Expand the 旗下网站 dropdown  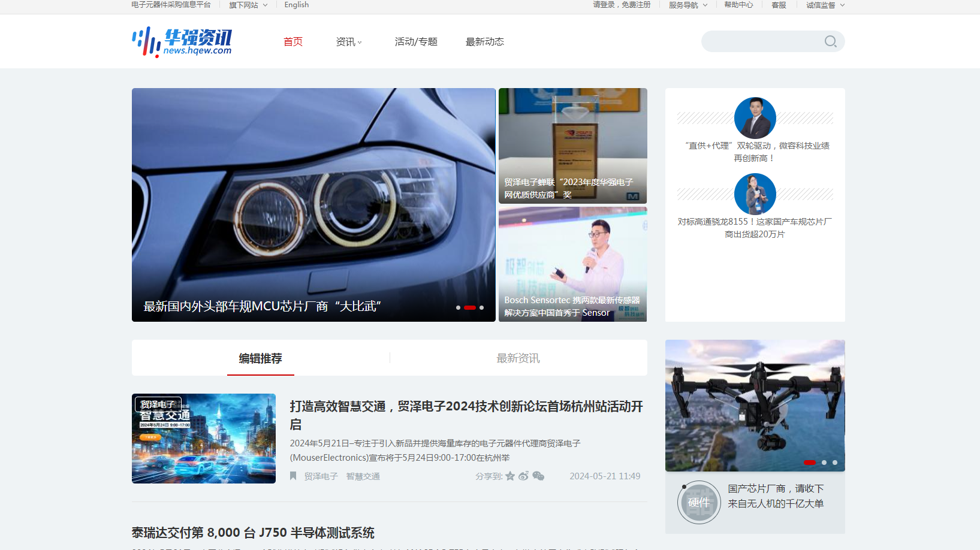248,5
